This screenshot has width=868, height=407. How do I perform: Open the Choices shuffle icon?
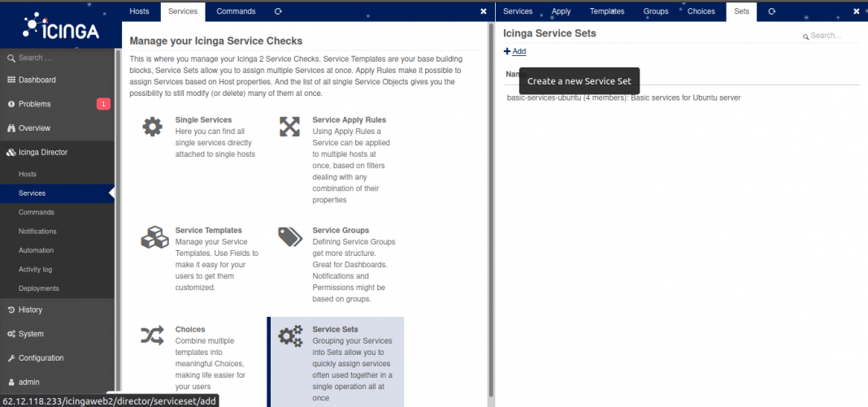[x=152, y=336]
